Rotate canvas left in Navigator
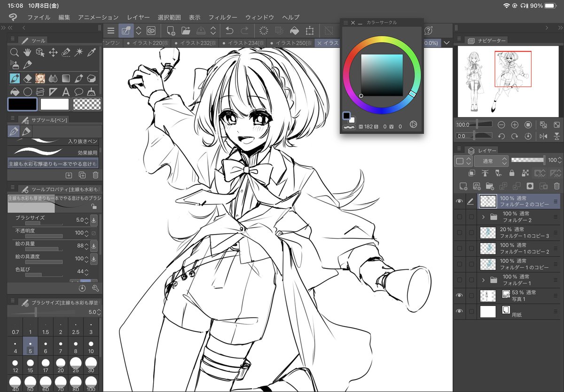Screen dimensions: 564x392 click(501, 136)
